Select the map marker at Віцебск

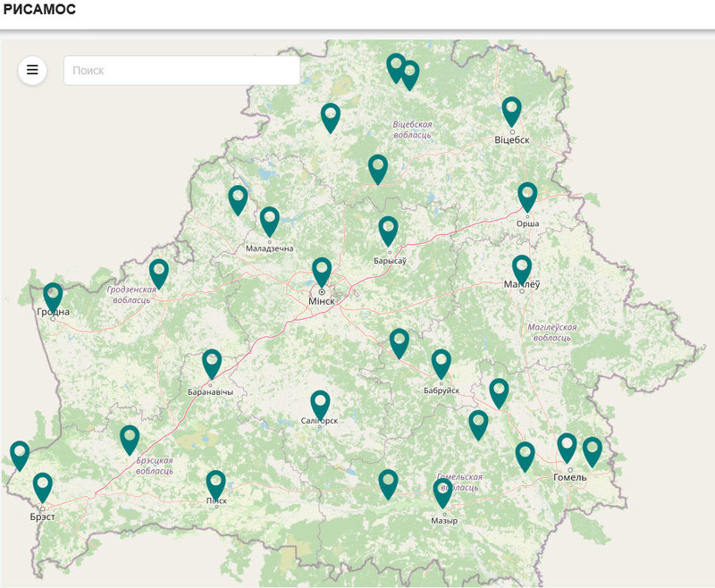511,110
